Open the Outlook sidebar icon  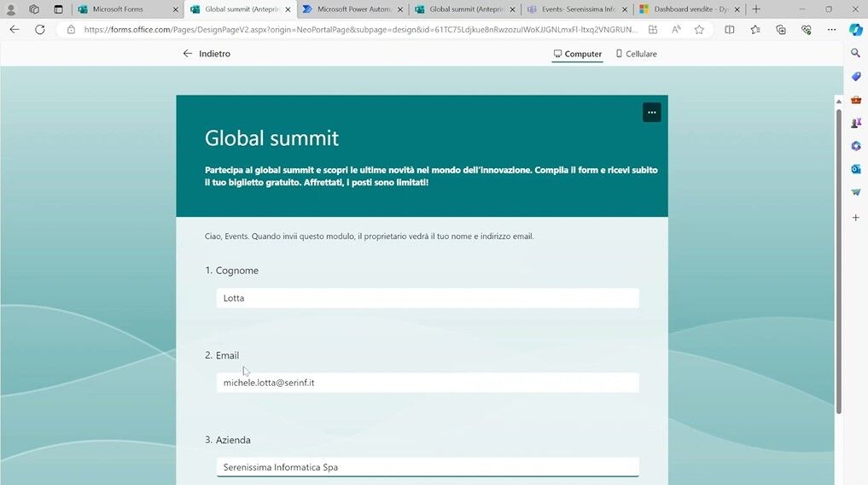coord(855,169)
